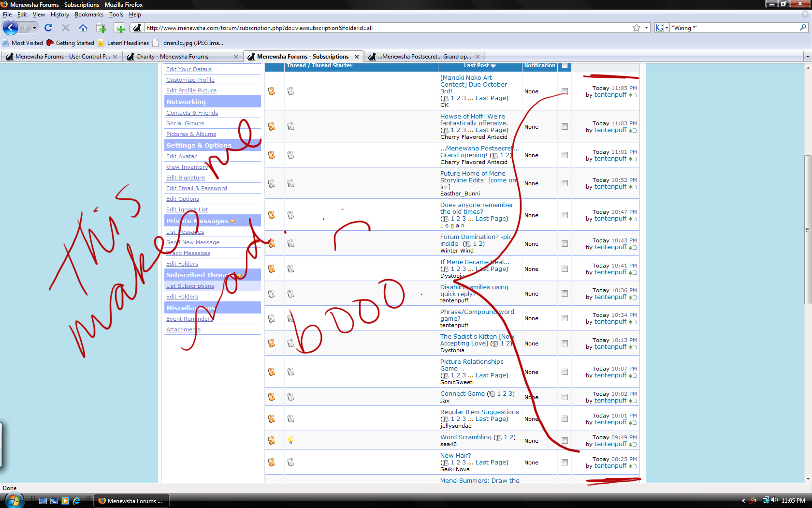Check box for New Hair thread
Screen dimensions: 812x508
[565, 462]
